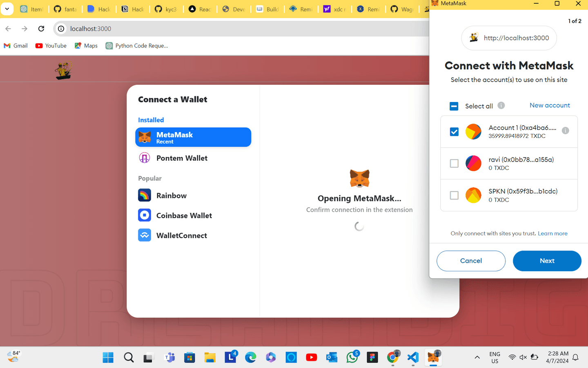Click the info icon beside Account 1
Viewport: 588px width, 368px height.
pyautogui.click(x=566, y=131)
